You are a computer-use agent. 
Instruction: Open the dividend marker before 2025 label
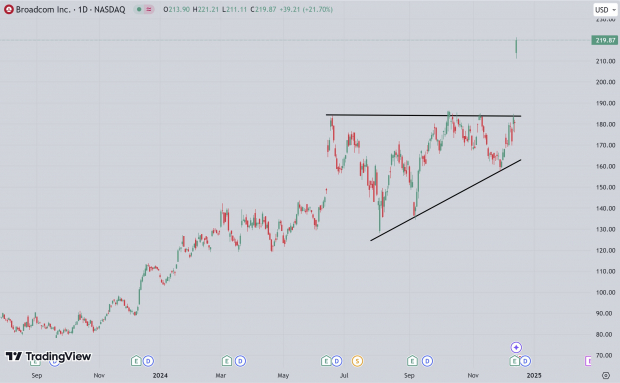pos(525,361)
